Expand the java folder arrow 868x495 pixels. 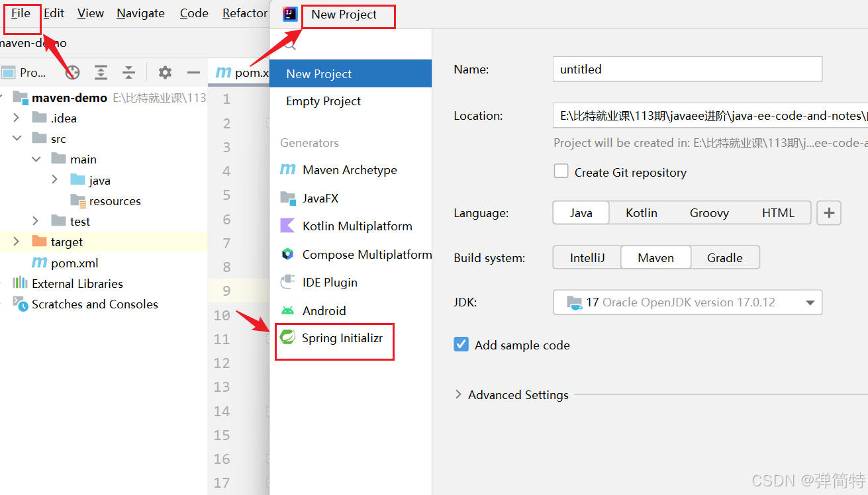[x=55, y=179]
